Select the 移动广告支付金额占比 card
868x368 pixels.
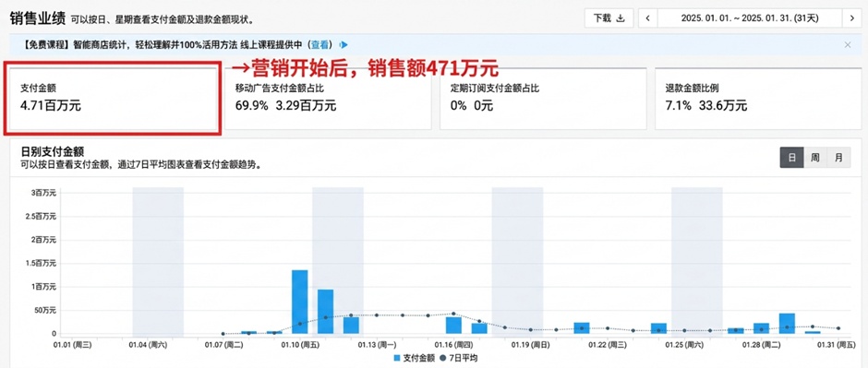pos(328,99)
